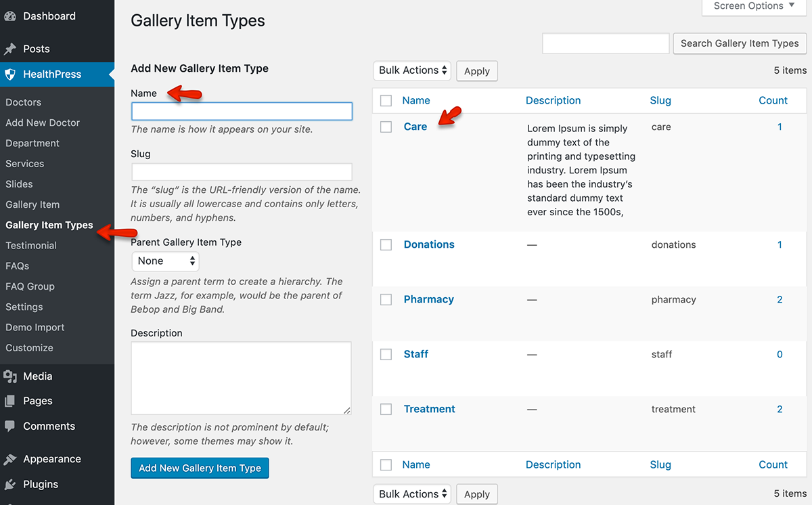
Task: Click the Dashboard gauge icon
Action: pyautogui.click(x=10, y=16)
